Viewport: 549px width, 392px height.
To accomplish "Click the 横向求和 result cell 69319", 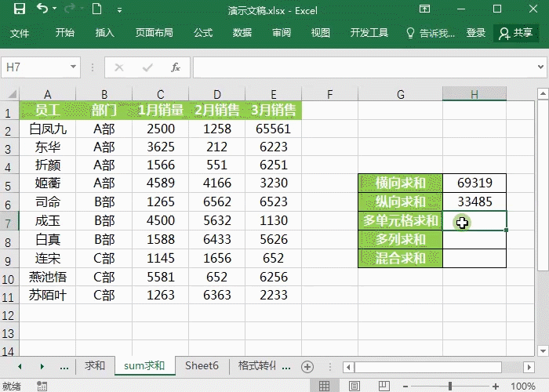I will 474,183.
